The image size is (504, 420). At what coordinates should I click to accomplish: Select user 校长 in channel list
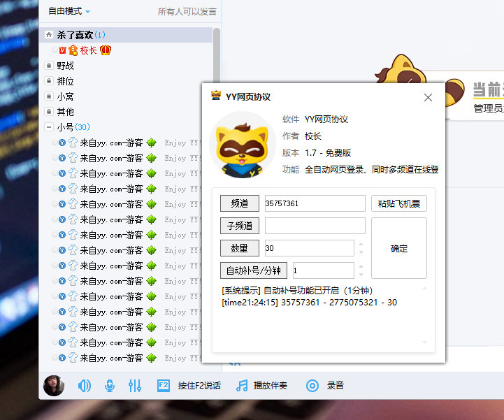[x=88, y=50]
